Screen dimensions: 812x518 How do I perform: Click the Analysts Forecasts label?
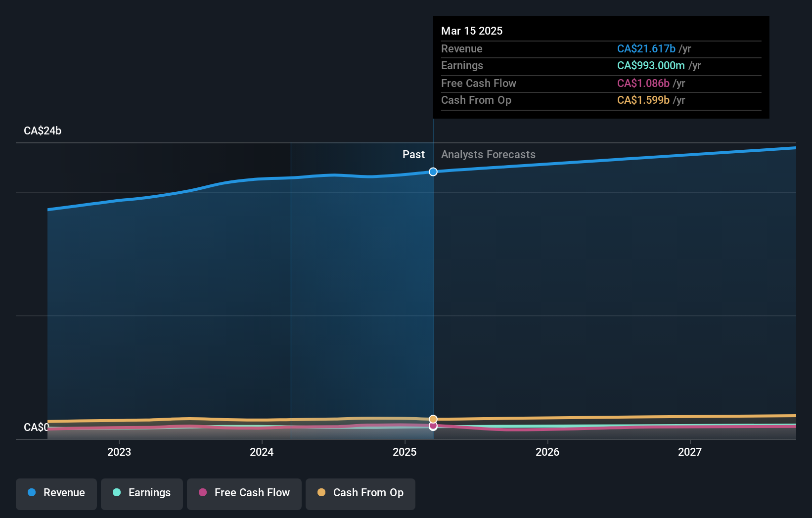coord(488,154)
